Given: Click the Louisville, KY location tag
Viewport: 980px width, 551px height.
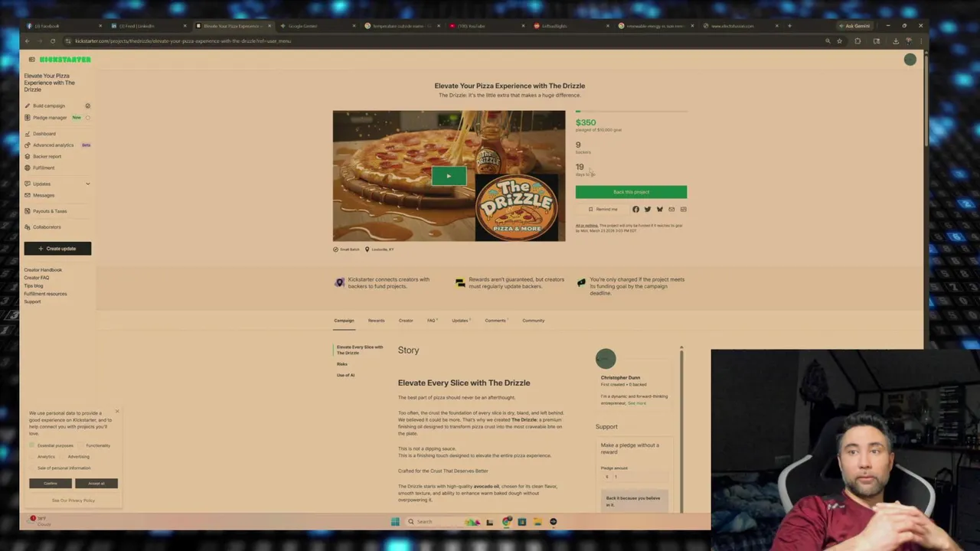Looking at the screenshot, I should pos(379,249).
